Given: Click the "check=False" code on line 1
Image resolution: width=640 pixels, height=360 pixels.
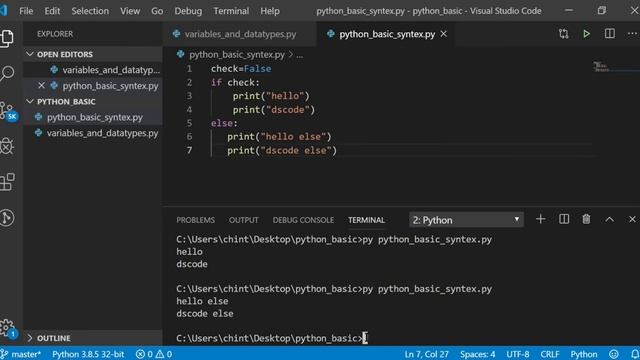Looking at the screenshot, I should [x=241, y=69].
